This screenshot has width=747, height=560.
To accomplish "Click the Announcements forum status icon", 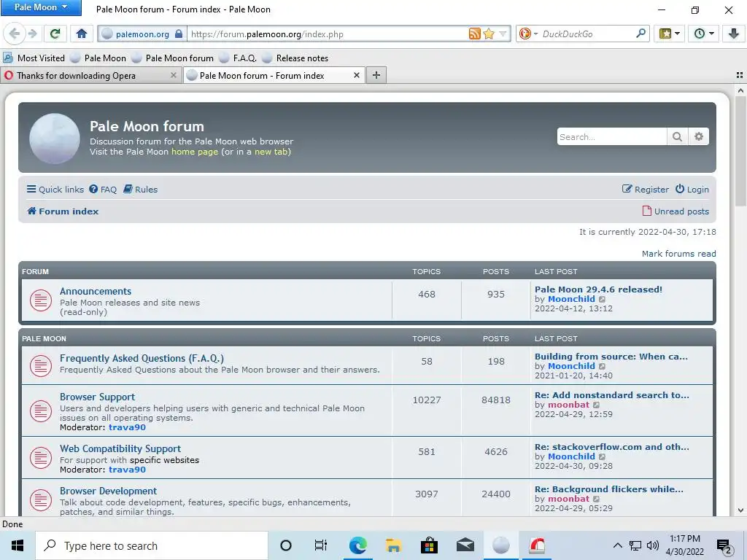I will (41, 300).
